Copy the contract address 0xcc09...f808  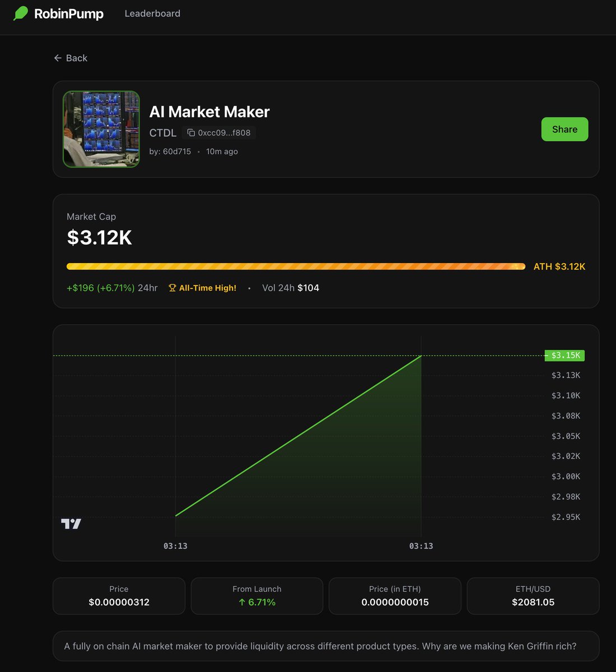(219, 133)
